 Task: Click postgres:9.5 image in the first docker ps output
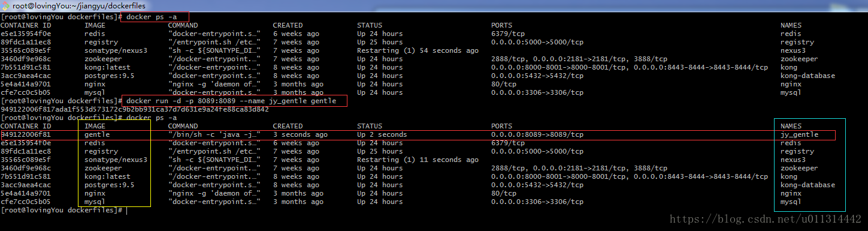click(x=110, y=76)
